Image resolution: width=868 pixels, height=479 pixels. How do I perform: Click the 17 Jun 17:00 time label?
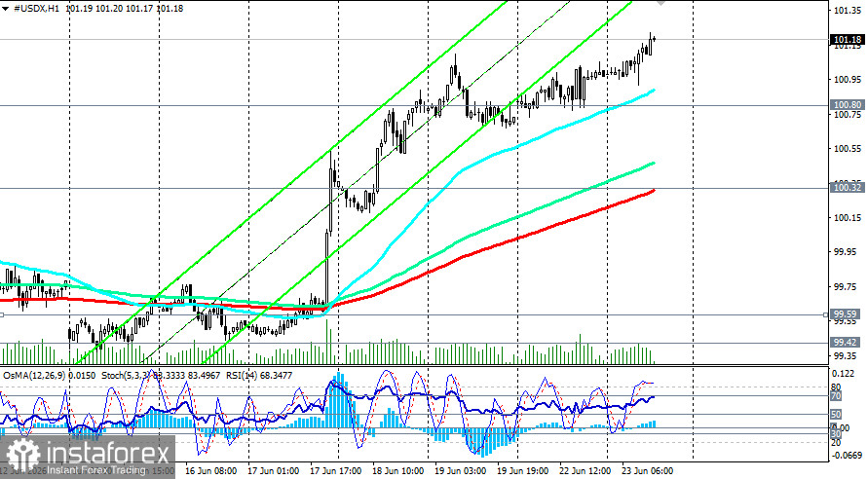tap(335, 471)
